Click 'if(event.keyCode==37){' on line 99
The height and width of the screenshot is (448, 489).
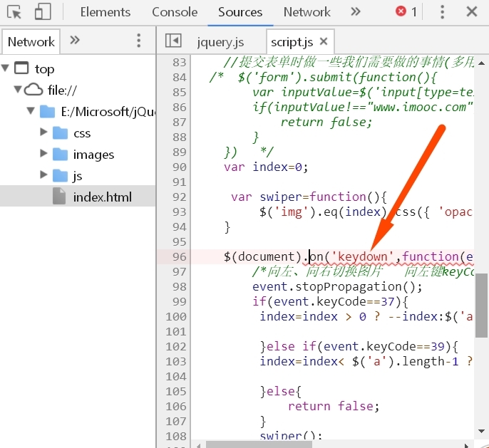[x=330, y=301]
